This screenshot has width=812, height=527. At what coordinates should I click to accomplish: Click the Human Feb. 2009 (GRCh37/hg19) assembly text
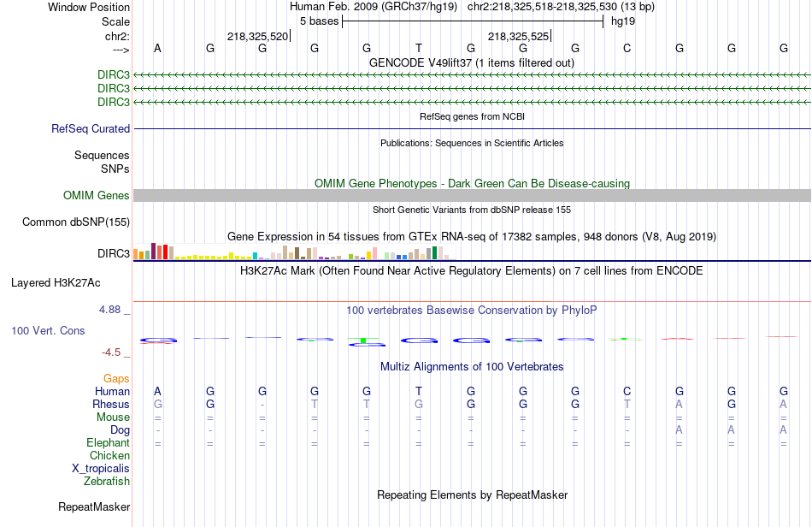374,7
